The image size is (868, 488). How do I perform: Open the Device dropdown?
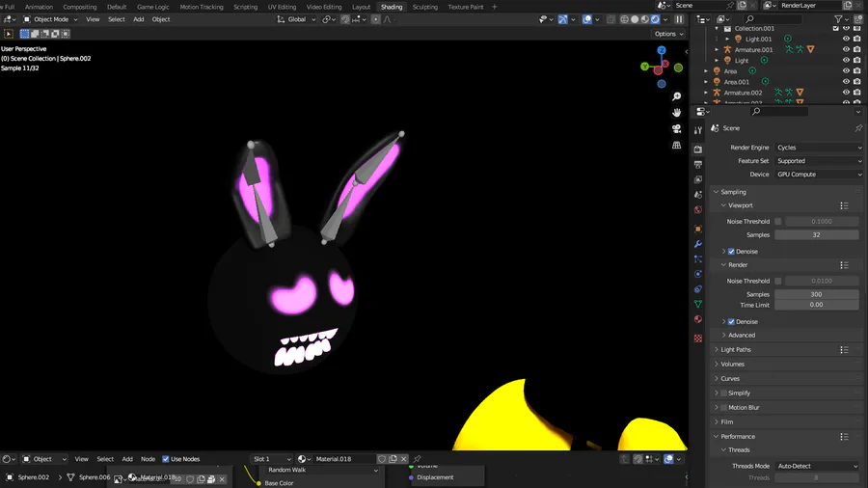click(819, 175)
